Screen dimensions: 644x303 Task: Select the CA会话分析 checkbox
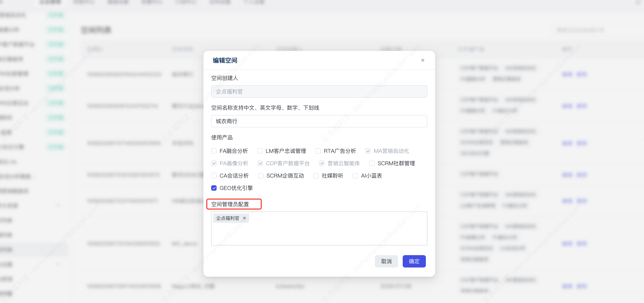coord(214,175)
